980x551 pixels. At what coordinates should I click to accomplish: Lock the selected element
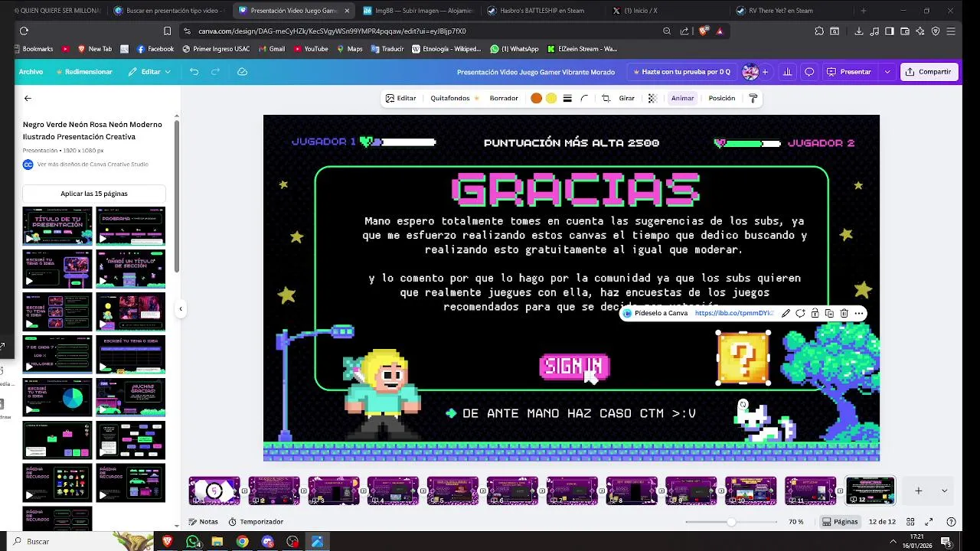(815, 313)
